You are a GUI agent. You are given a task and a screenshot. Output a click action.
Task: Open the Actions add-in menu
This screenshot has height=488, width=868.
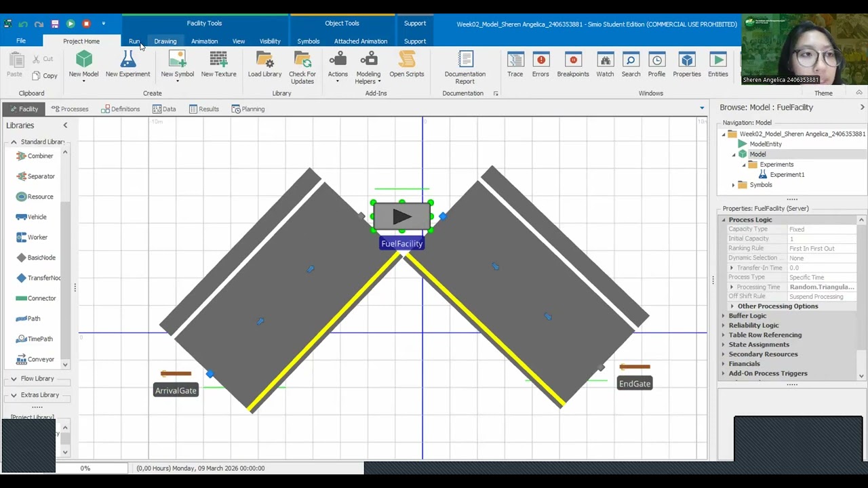[x=338, y=66]
